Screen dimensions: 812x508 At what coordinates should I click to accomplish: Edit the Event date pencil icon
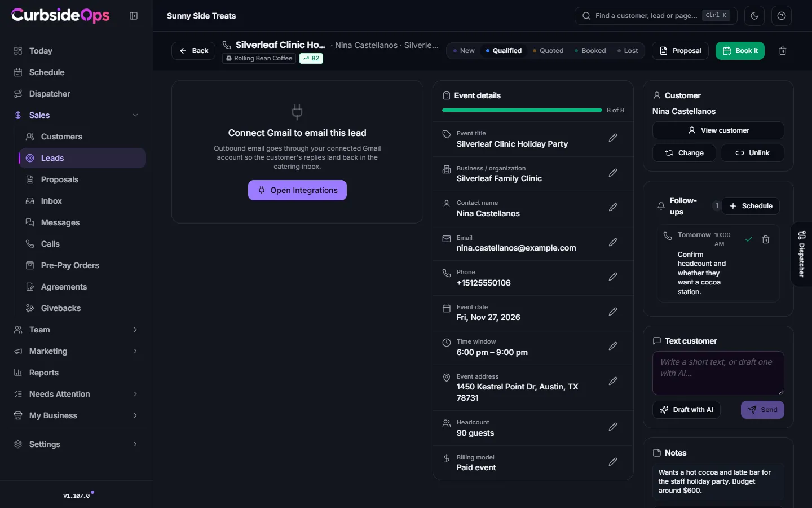tap(613, 312)
